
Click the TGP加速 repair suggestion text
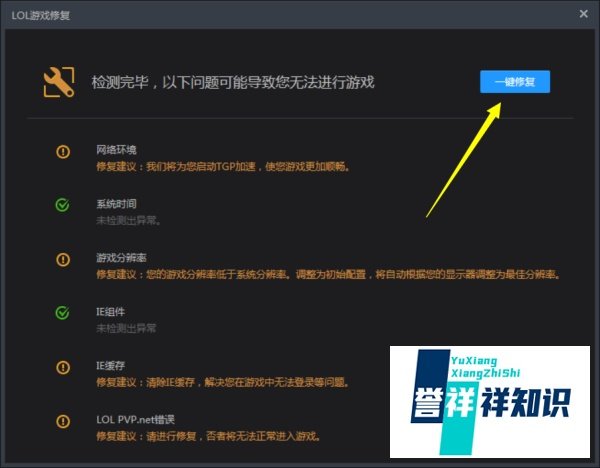(223, 166)
